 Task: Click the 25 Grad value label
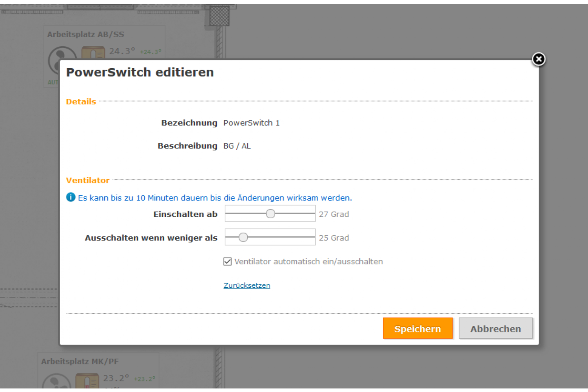(334, 238)
